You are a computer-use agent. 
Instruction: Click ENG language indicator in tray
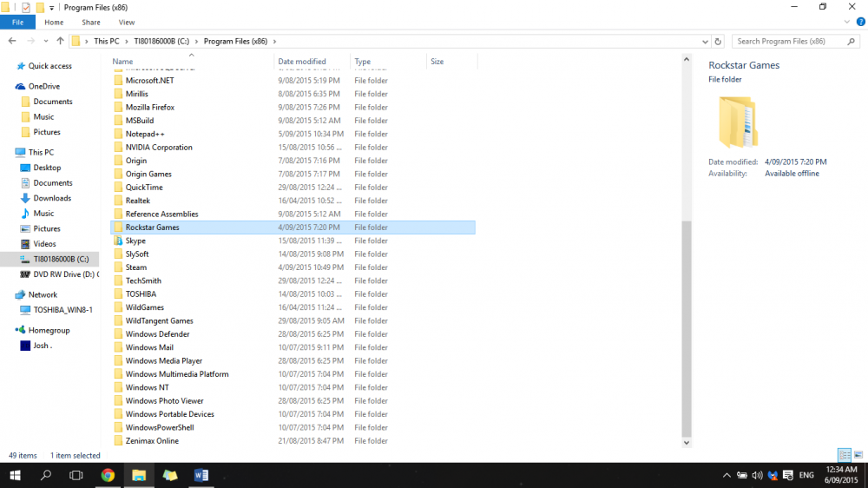click(806, 475)
